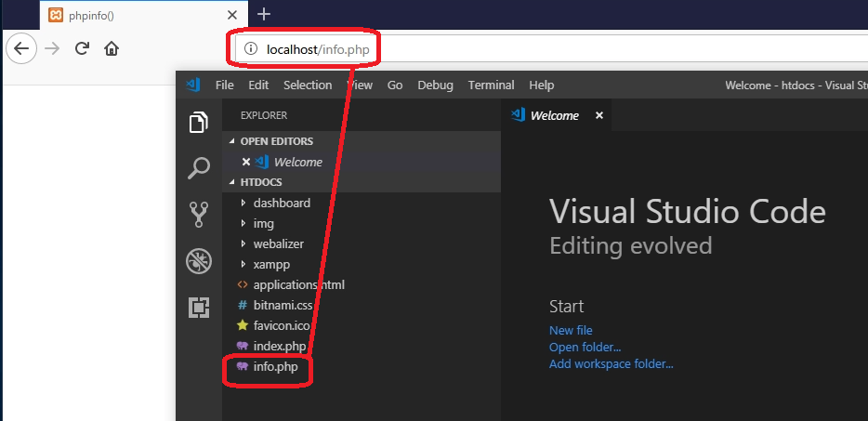Go to browser Home page icon
The height and width of the screenshot is (421, 868).
[112, 48]
